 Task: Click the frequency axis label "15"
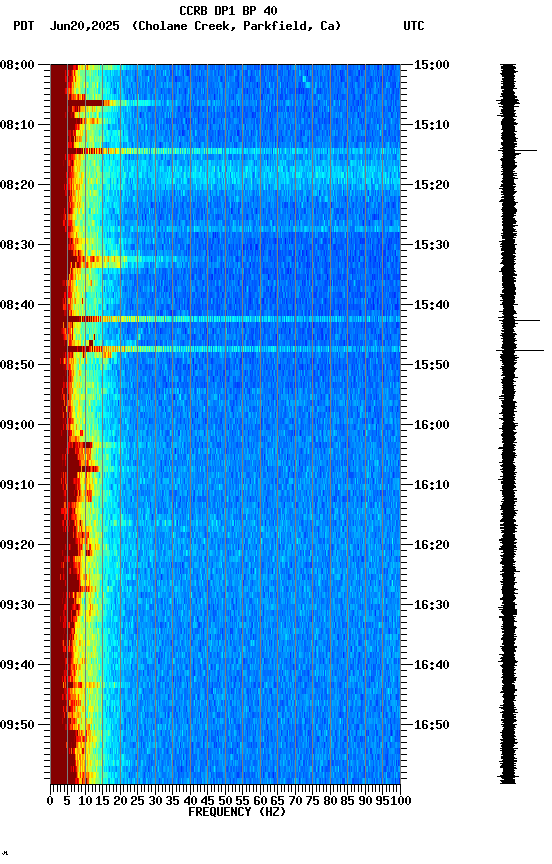click(x=102, y=801)
